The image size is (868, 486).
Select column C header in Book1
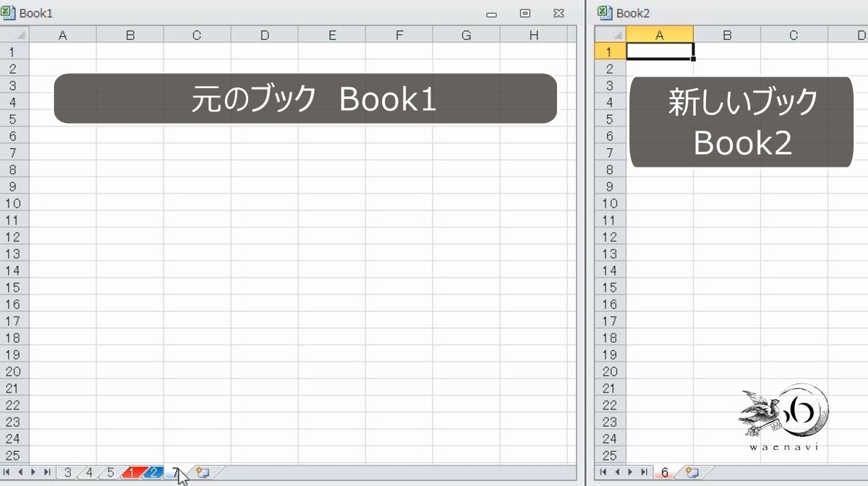click(197, 35)
